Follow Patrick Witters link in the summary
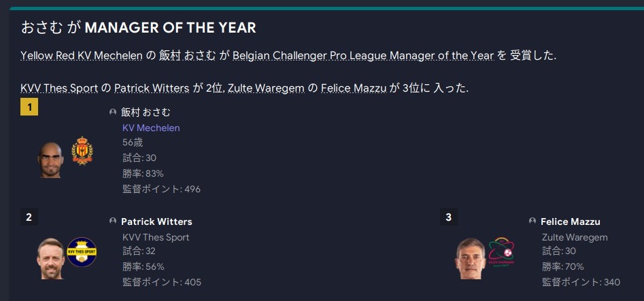This screenshot has height=301, width=644. click(x=152, y=88)
